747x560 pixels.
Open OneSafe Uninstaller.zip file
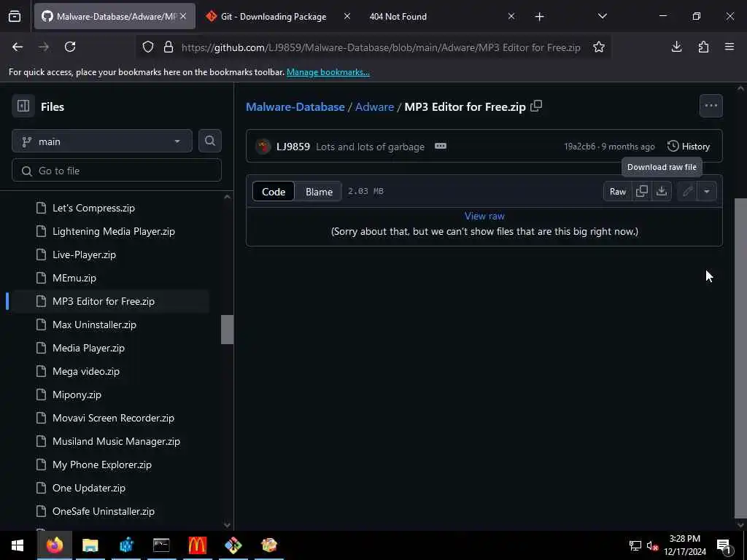pos(104,511)
